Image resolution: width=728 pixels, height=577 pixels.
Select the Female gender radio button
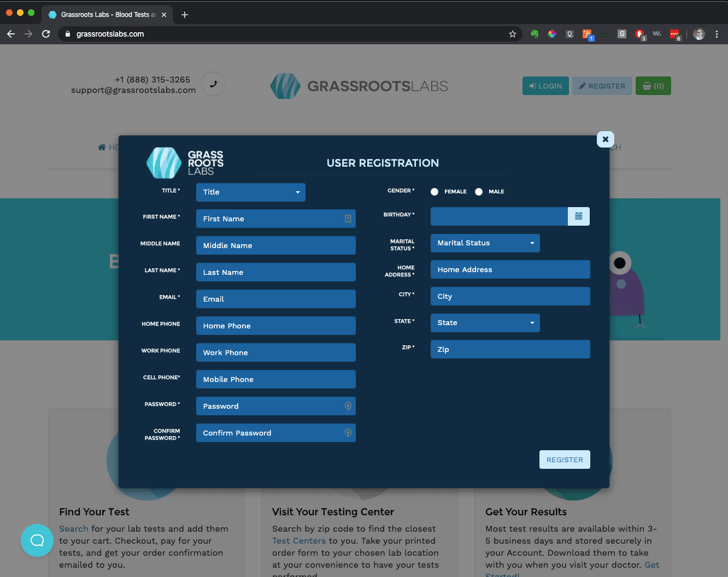(x=435, y=192)
